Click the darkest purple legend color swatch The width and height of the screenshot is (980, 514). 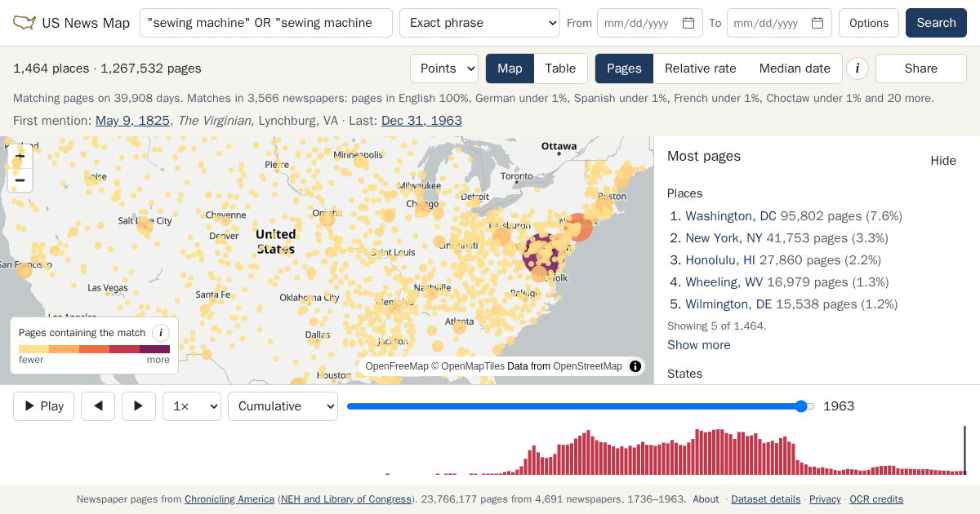tap(154, 349)
